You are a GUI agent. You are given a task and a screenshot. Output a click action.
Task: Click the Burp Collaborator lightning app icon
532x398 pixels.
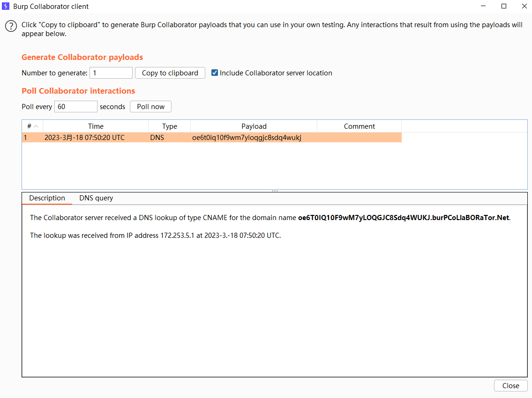point(6,6)
